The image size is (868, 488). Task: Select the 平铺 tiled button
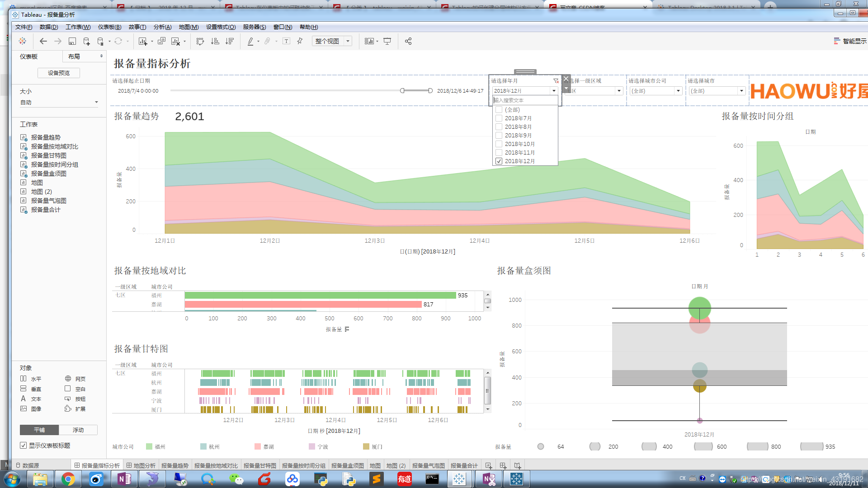(39, 430)
